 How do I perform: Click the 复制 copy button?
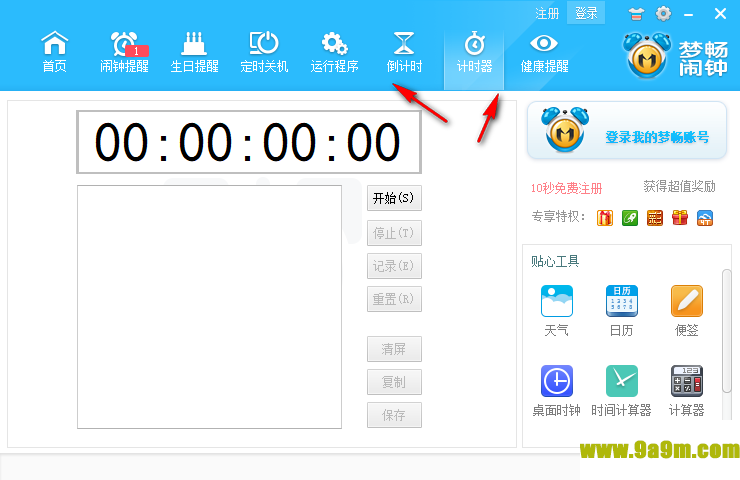[394, 382]
